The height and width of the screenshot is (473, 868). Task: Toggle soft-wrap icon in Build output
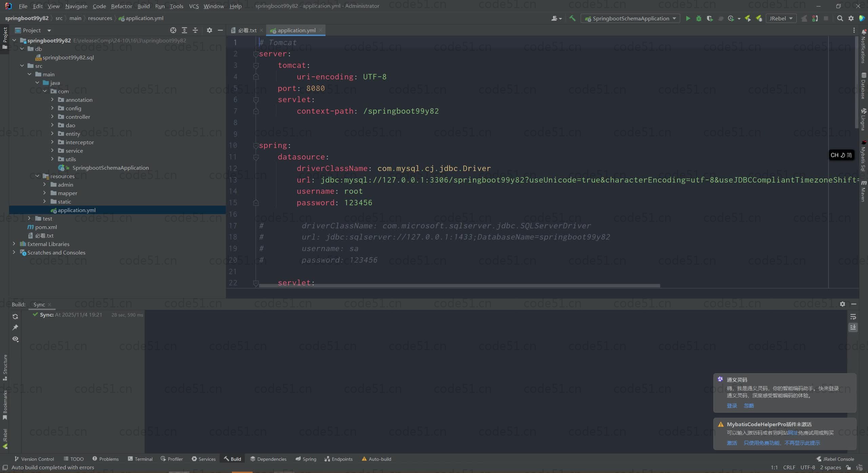[x=853, y=317]
